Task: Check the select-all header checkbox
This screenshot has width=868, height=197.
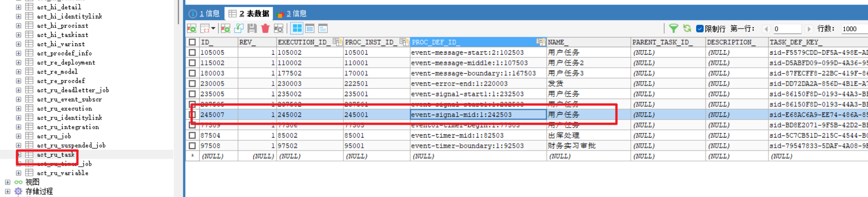Action: point(192,42)
